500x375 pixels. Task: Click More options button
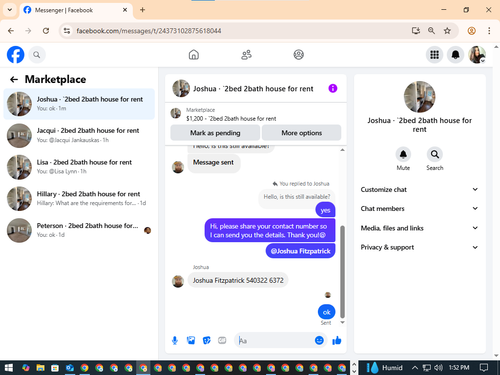coord(301,133)
